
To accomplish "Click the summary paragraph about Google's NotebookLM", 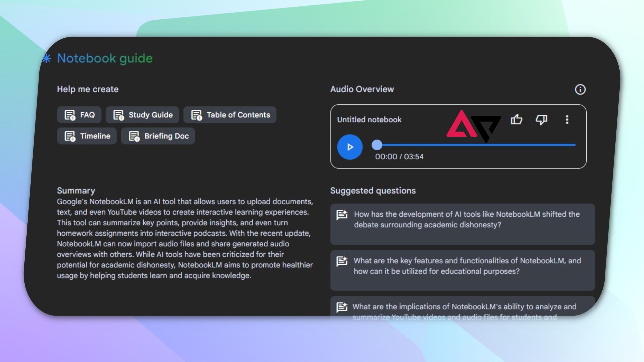I will [185, 238].
